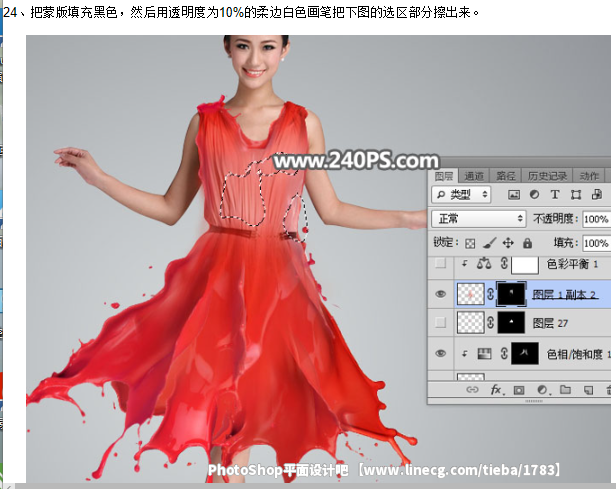Screen dimensions: 616x489
Task: Click the 填充 fill value field
Action: point(596,244)
